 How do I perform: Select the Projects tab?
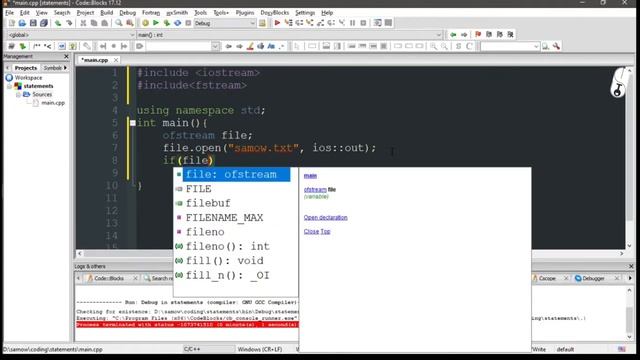pos(26,68)
